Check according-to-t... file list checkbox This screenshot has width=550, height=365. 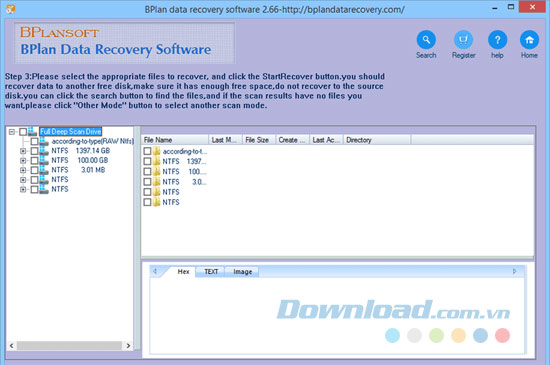(x=147, y=151)
